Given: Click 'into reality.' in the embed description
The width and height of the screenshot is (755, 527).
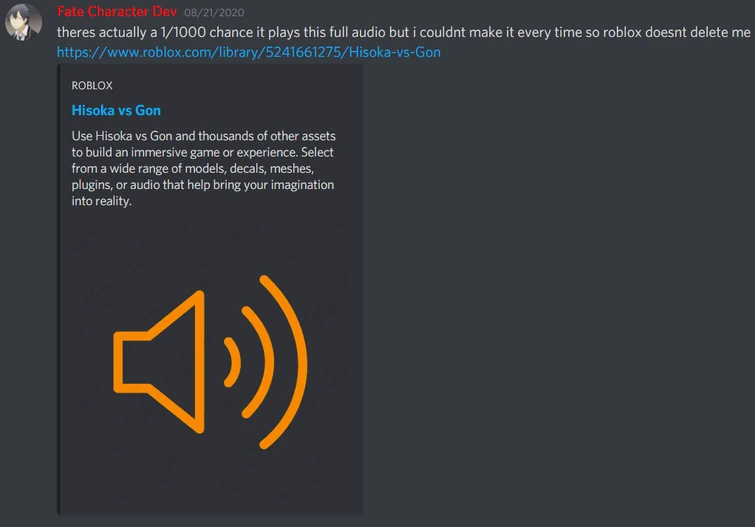Looking at the screenshot, I should [102, 201].
